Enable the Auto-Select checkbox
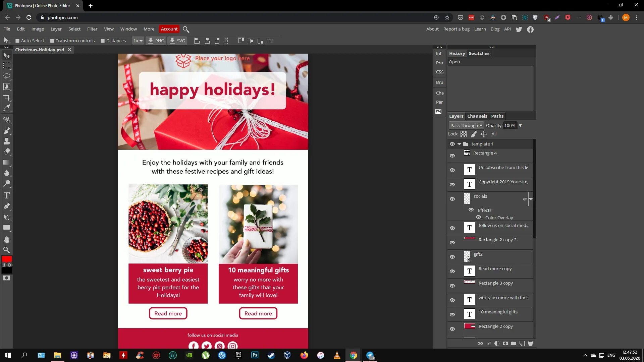 tap(17, 41)
